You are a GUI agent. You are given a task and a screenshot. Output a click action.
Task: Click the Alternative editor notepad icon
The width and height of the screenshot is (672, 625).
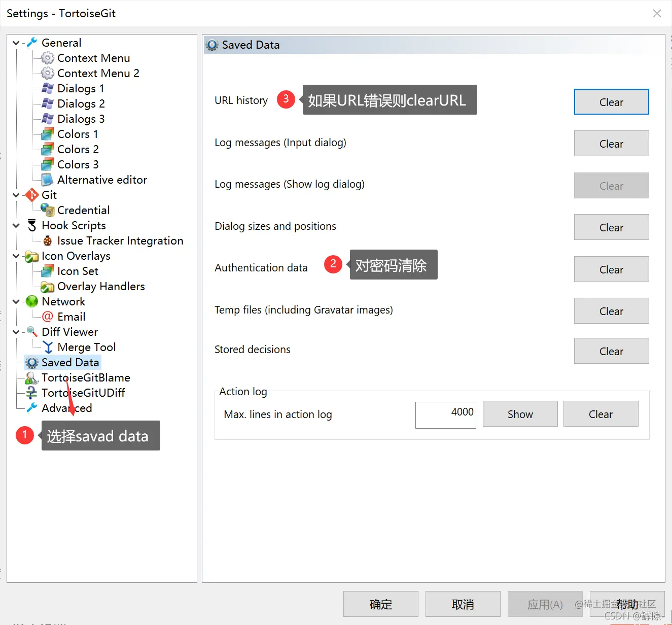[48, 180]
